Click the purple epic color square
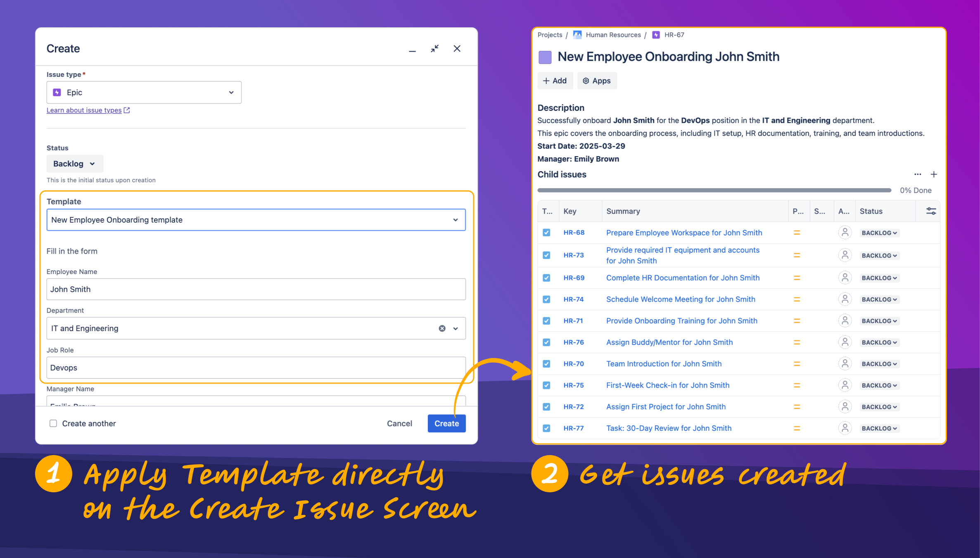This screenshot has height=558, width=980. [545, 57]
